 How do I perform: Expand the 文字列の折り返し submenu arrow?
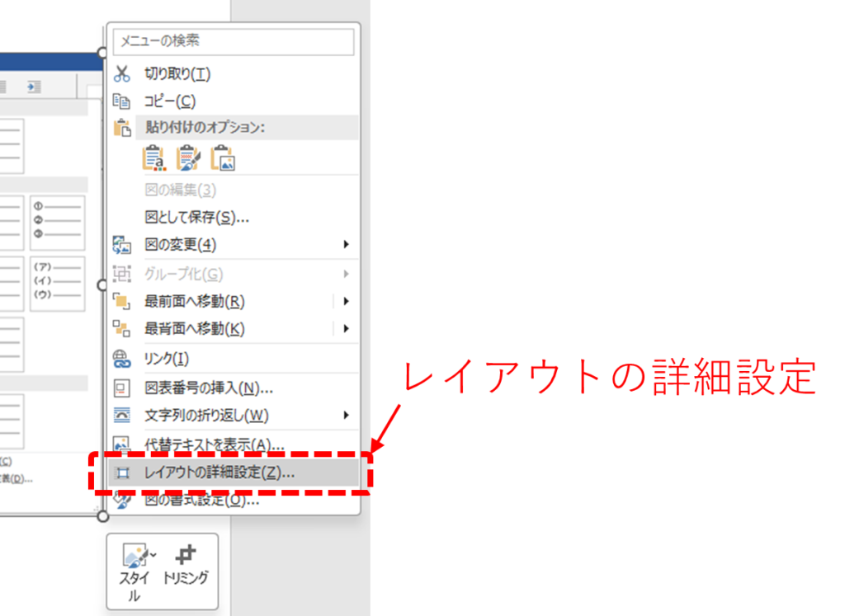(347, 415)
